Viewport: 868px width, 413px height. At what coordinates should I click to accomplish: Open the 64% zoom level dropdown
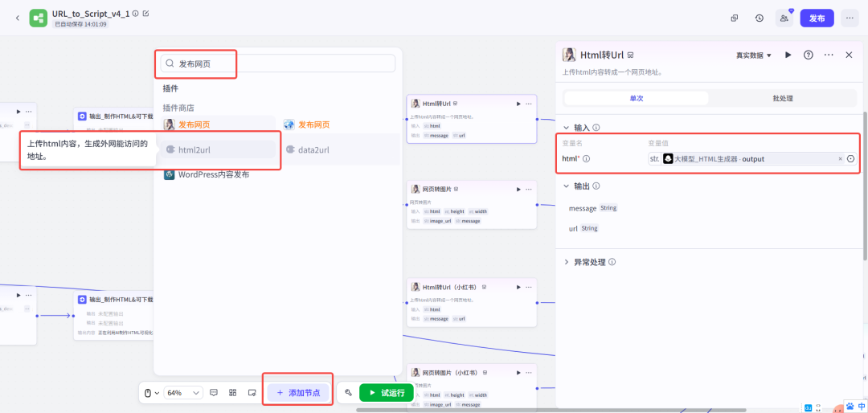point(183,393)
